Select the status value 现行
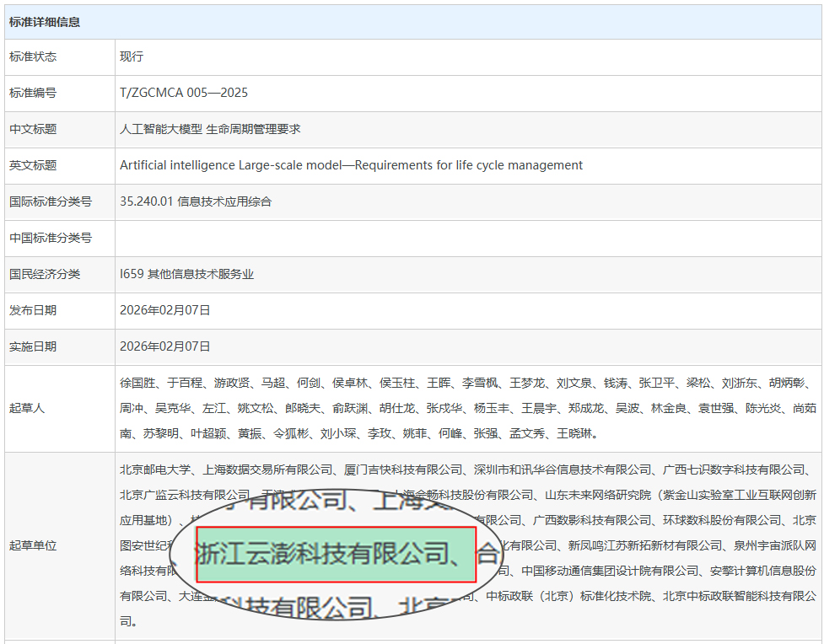The image size is (824, 644). (132, 56)
